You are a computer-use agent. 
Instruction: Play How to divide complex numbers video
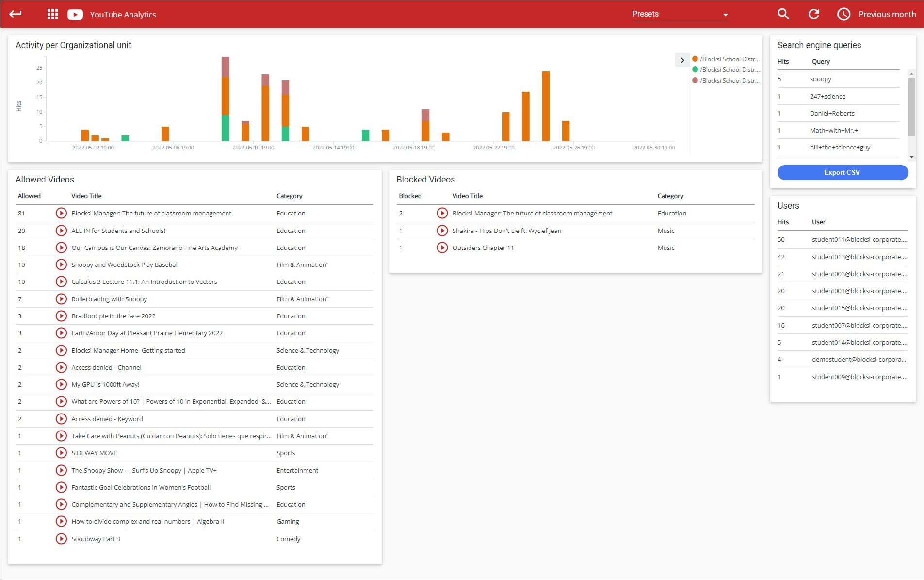tap(61, 521)
